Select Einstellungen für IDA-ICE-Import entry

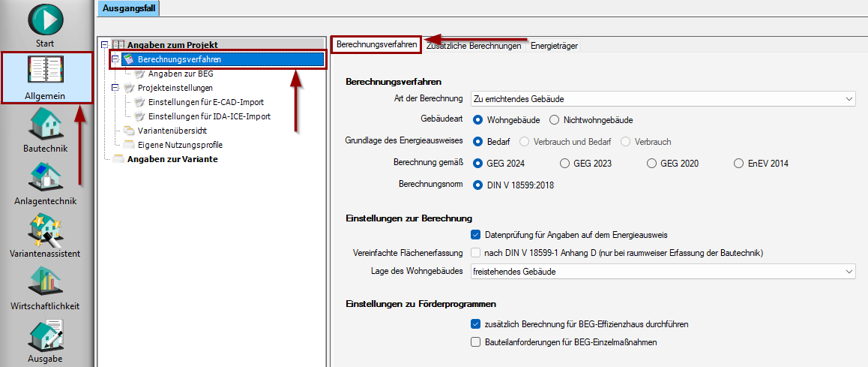209,116
